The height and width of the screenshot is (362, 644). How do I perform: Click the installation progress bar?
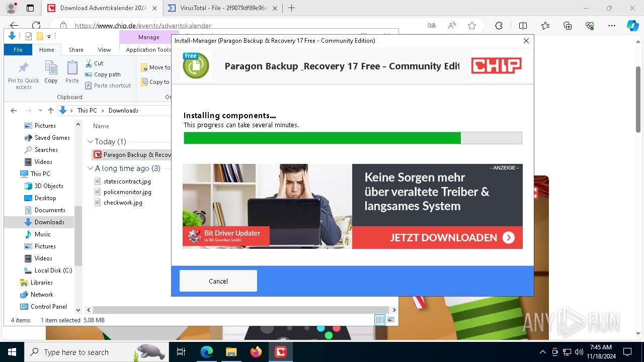(353, 138)
